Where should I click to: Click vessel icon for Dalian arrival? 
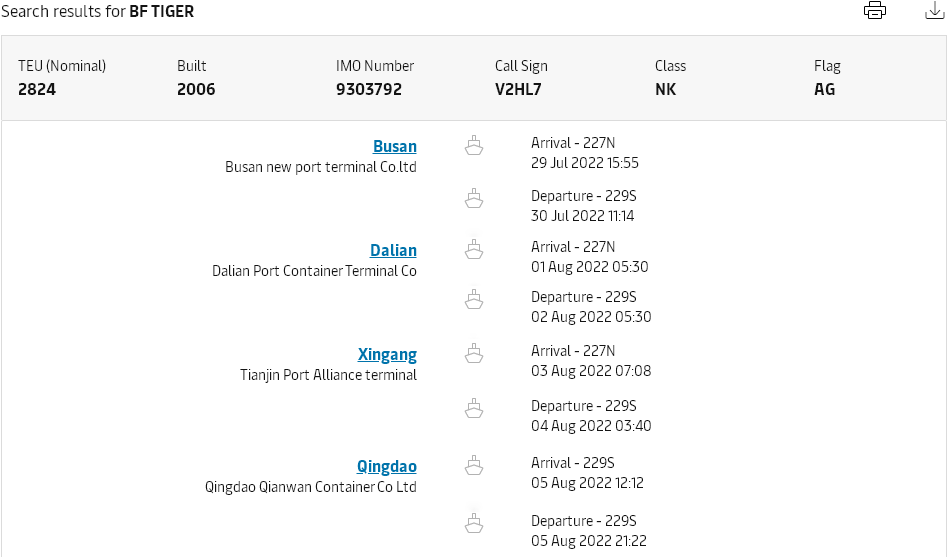click(474, 249)
